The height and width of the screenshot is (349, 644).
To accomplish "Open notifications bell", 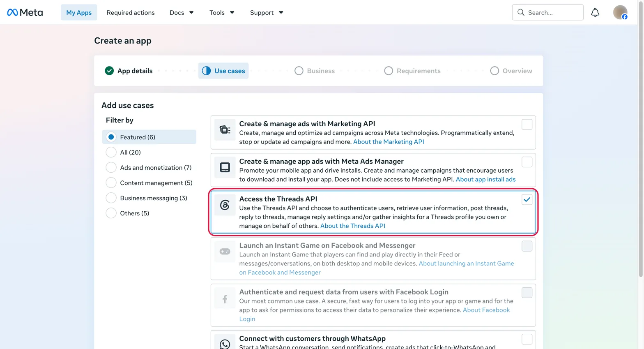I will (595, 12).
